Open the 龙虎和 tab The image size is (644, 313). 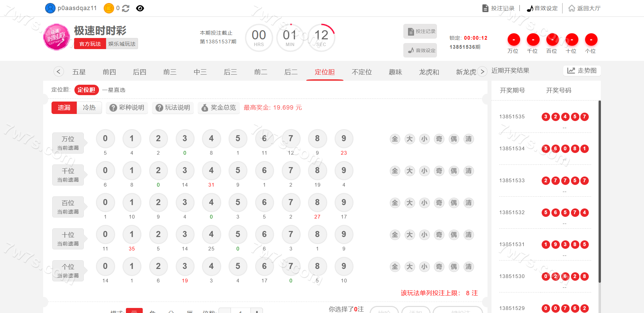click(x=429, y=72)
